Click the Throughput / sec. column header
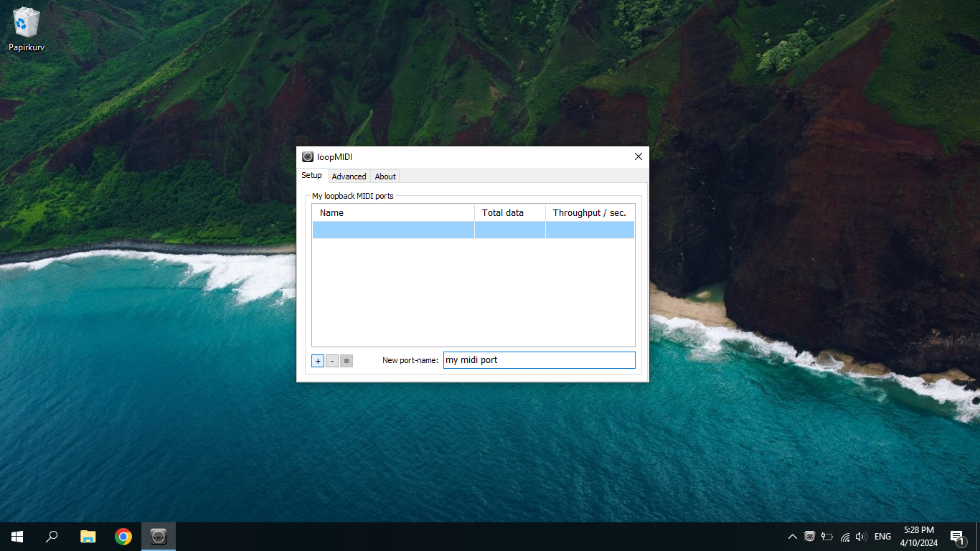Viewport: 980px width, 551px height. pyautogui.click(x=590, y=213)
